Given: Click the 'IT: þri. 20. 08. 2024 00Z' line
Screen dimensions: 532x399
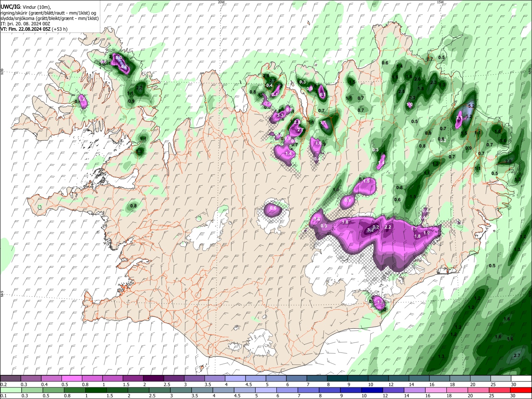Looking at the screenshot, I should point(25,24).
